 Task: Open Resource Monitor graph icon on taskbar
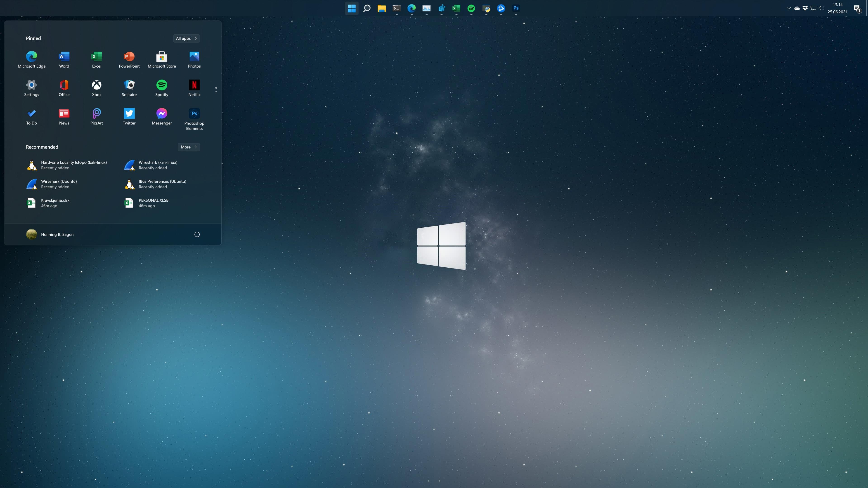click(x=427, y=8)
